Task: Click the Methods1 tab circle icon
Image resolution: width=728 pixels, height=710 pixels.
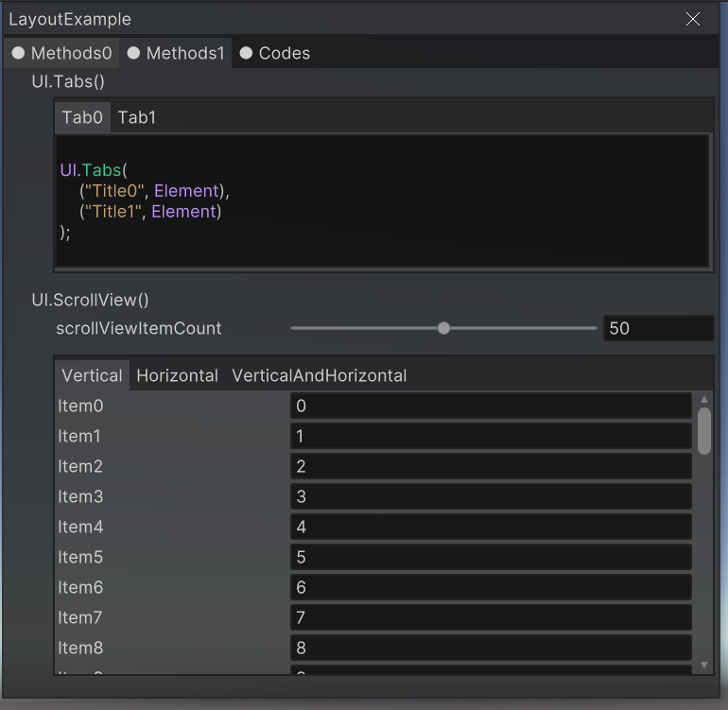Action: (133, 53)
